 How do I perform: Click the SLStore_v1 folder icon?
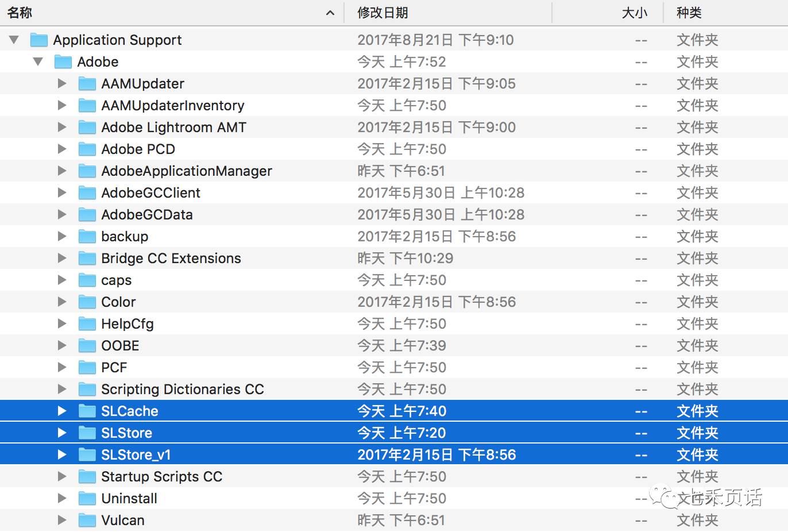87,454
